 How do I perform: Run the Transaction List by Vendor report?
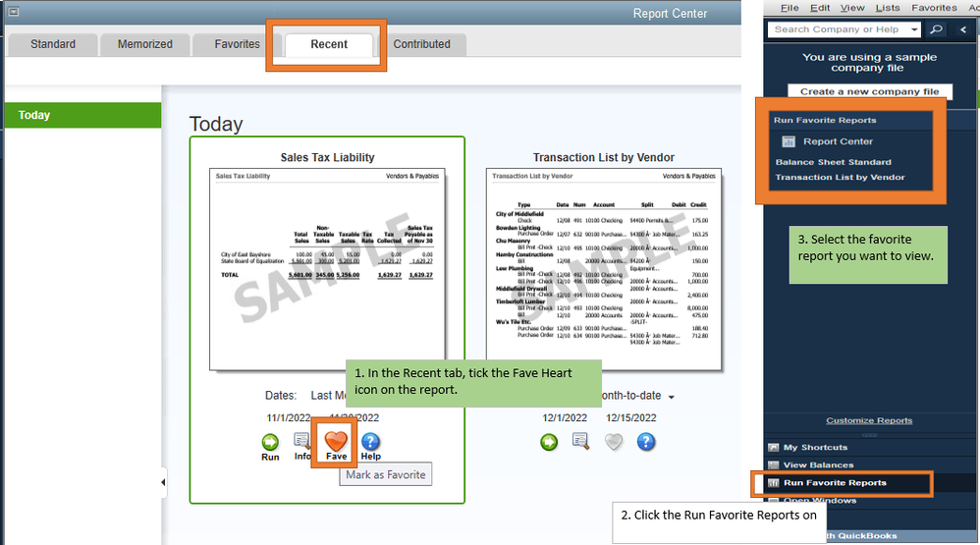click(x=549, y=443)
